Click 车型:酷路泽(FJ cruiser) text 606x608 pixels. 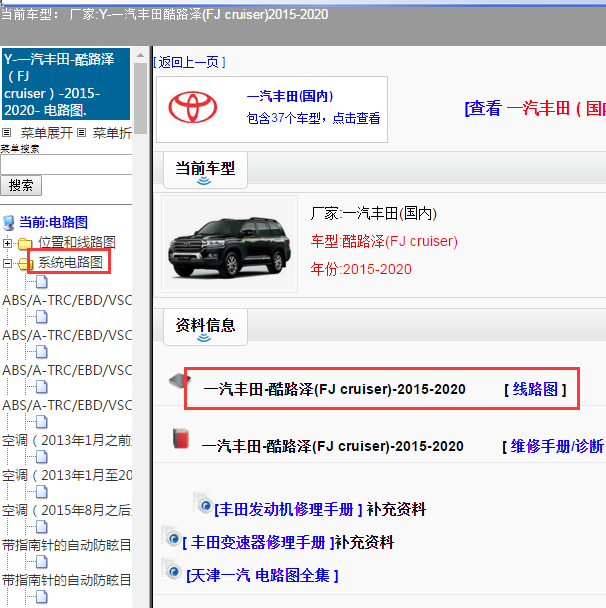(x=384, y=241)
